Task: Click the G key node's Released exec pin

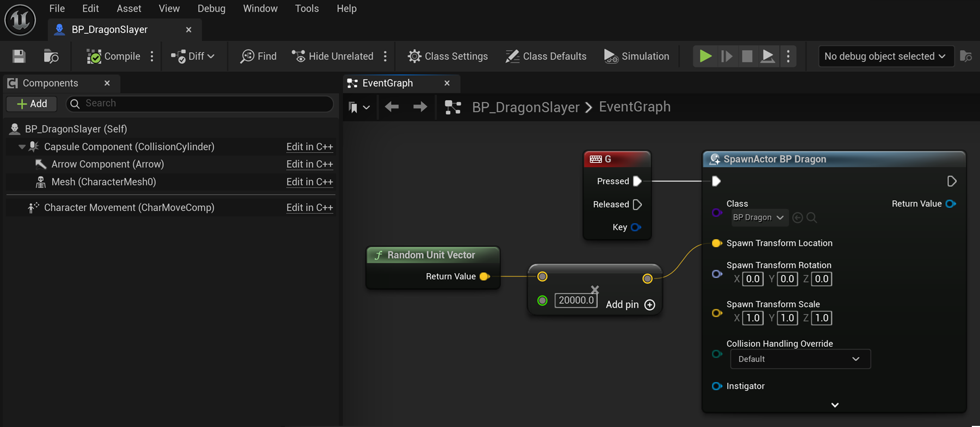Action: (x=637, y=204)
